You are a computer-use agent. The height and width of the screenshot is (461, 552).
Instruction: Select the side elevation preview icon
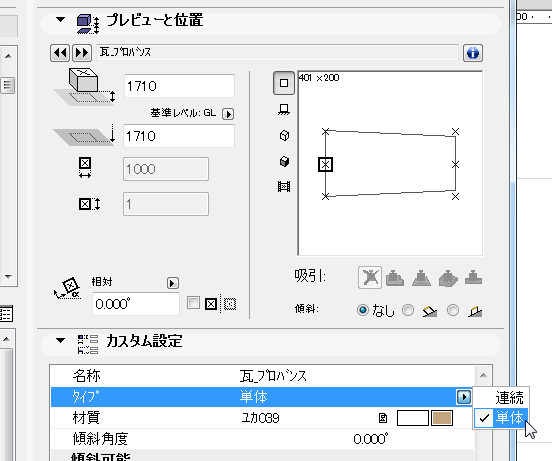point(284,110)
